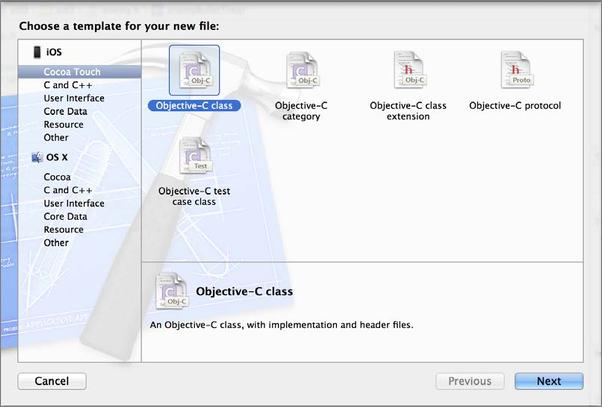602x407 pixels.
Task: Select Other under iOS
Action: (x=56, y=137)
